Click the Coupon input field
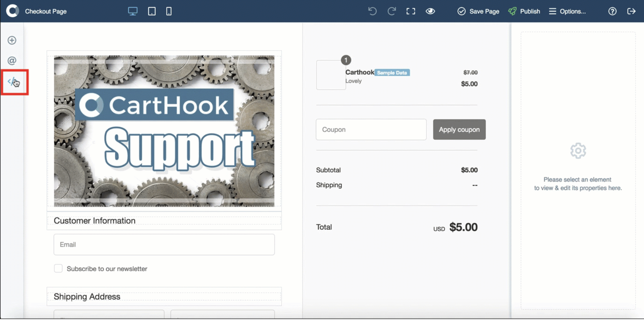Image resolution: width=644 pixels, height=321 pixels. point(371,129)
